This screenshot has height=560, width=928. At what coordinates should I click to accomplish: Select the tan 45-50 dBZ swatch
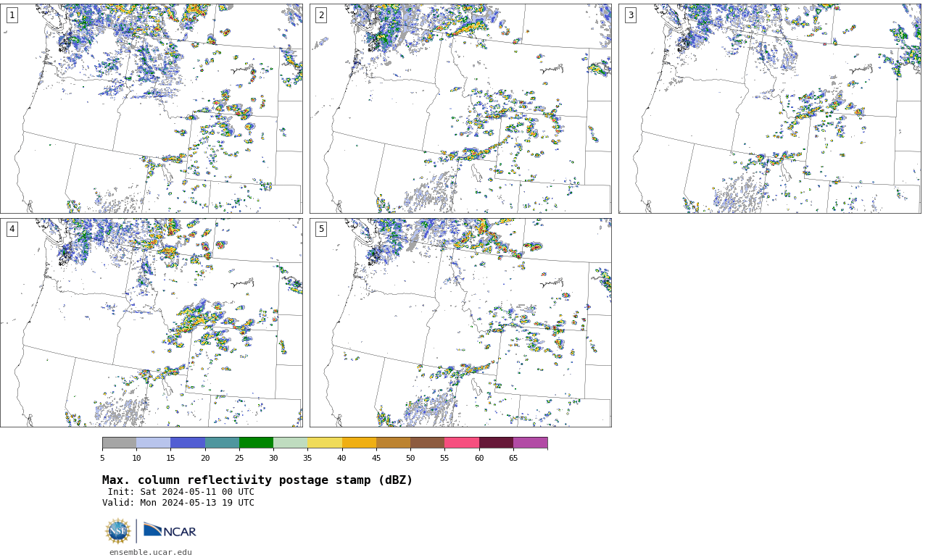(393, 443)
